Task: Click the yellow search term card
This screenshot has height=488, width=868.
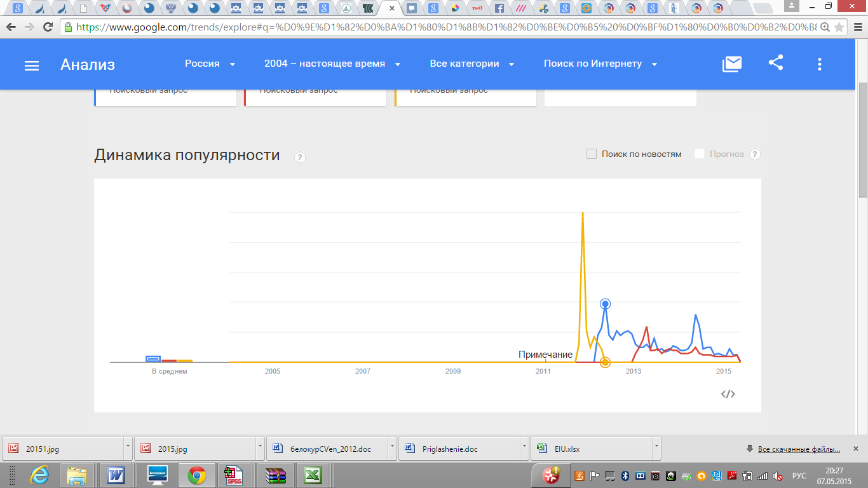Action: click(x=466, y=97)
